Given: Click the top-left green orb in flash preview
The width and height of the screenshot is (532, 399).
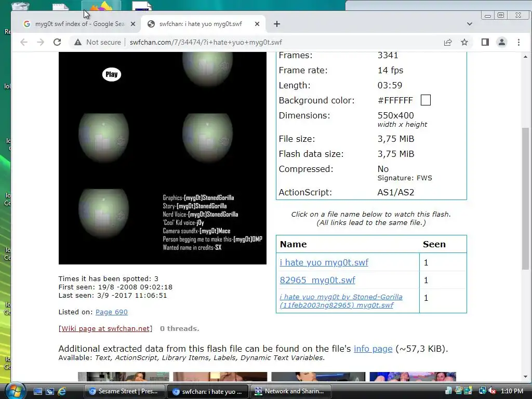Looking at the screenshot, I should pos(103,137).
